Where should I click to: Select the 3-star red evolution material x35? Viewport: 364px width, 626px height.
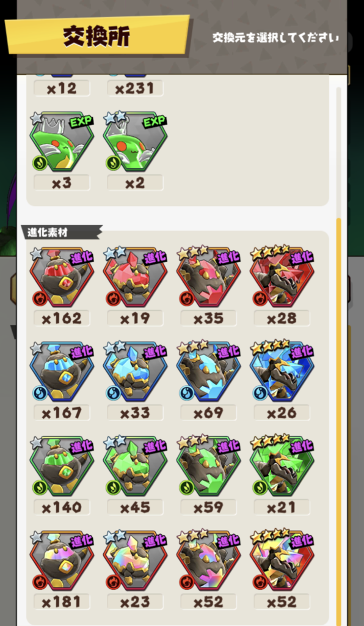[x=208, y=277]
